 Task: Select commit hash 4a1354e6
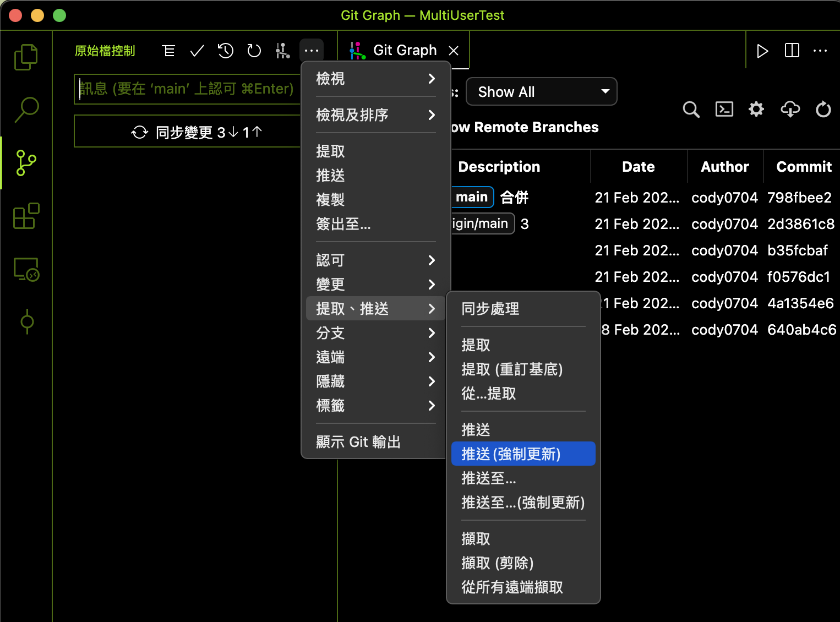tap(800, 303)
